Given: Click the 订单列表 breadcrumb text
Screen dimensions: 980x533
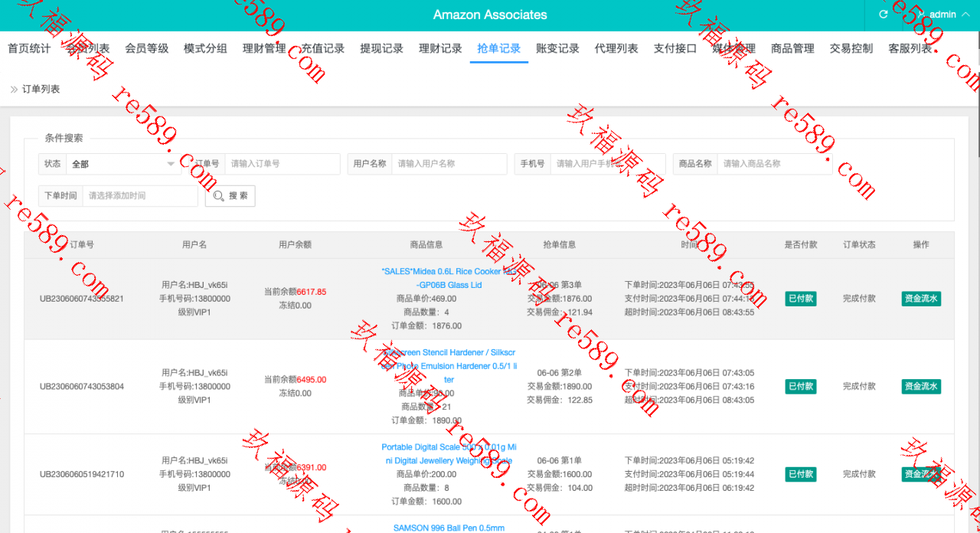Looking at the screenshot, I should [41, 90].
